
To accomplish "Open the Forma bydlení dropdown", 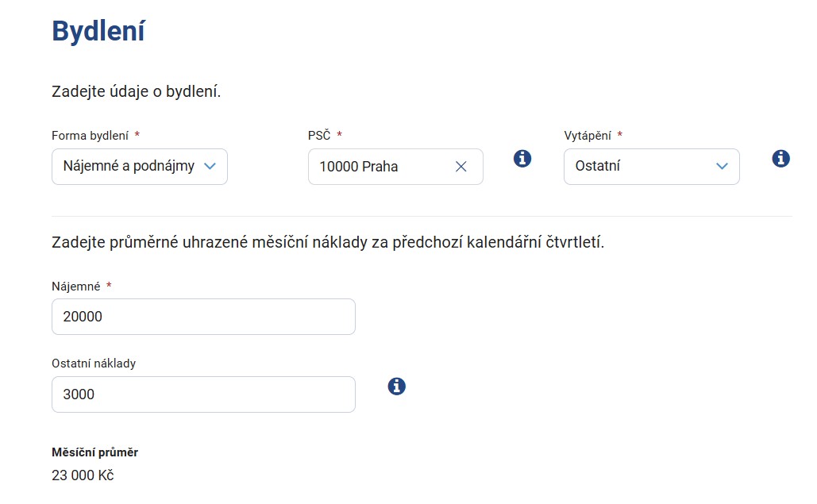I will [x=140, y=167].
